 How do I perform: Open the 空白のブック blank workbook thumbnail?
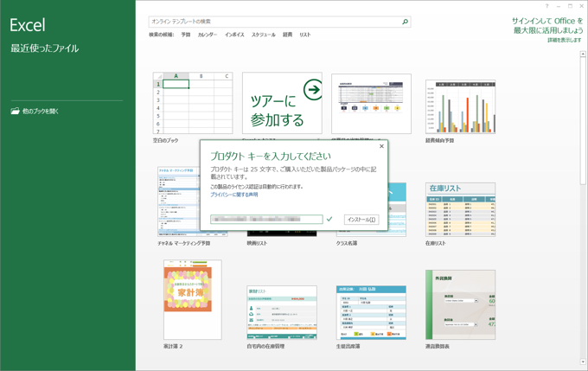click(x=193, y=103)
